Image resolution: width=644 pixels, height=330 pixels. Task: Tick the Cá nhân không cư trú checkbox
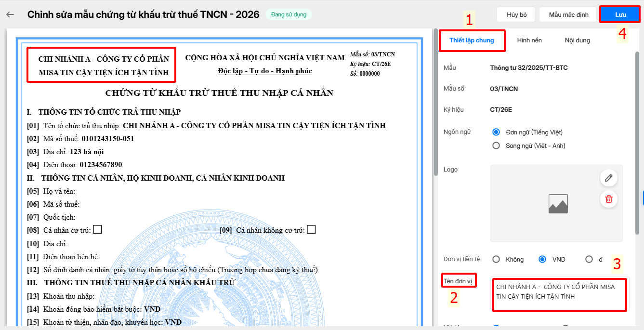click(x=311, y=230)
